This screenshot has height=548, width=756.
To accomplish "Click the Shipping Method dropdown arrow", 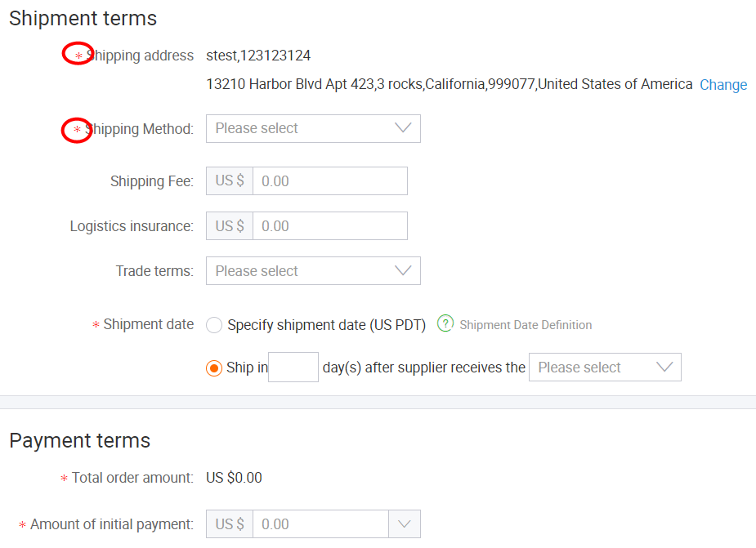I will pos(403,127).
